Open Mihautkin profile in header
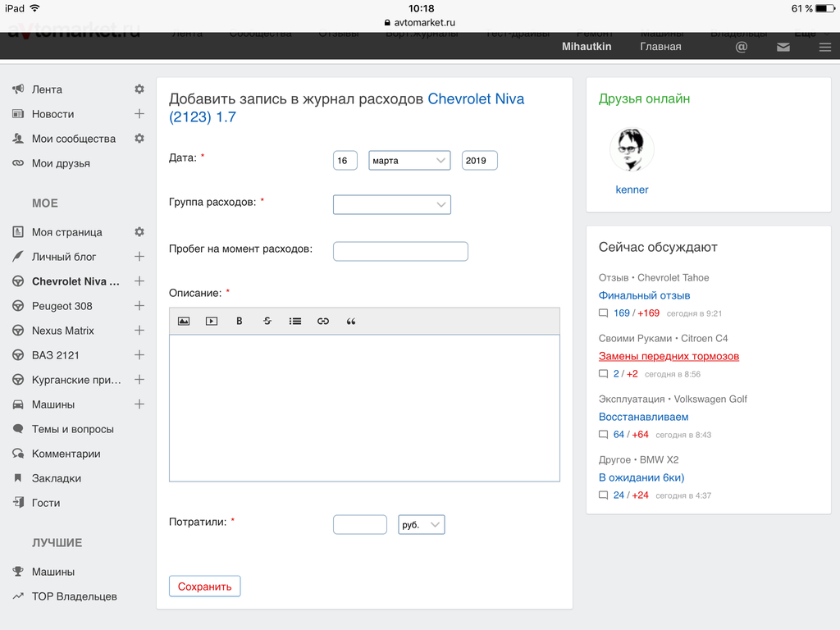This screenshot has height=630, width=840. coord(587,47)
